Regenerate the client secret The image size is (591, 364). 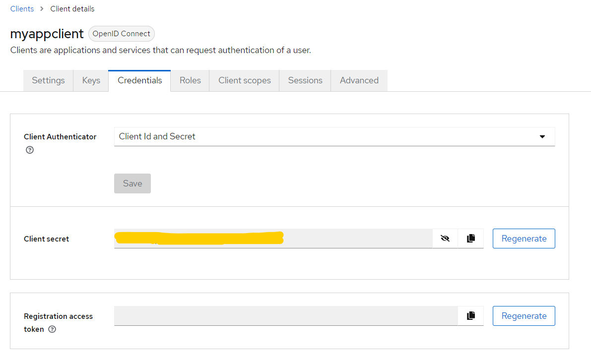[524, 239]
